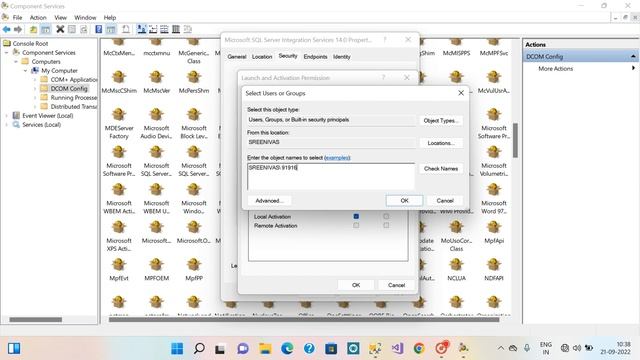
Task: Collapse the Computers tree node
Action: (x=16, y=62)
